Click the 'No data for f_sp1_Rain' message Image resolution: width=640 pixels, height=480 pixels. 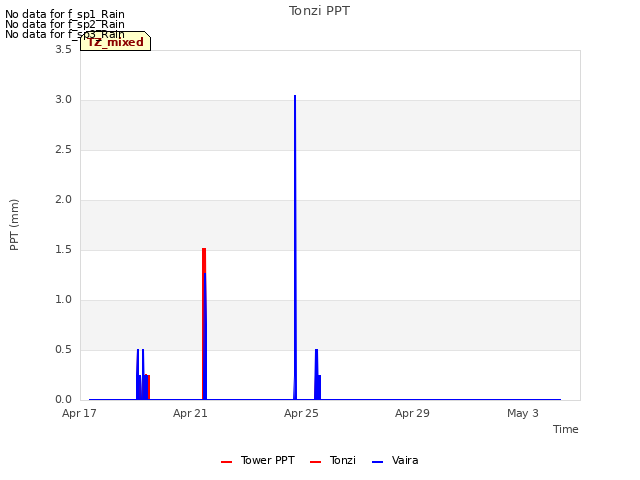coord(65,14)
